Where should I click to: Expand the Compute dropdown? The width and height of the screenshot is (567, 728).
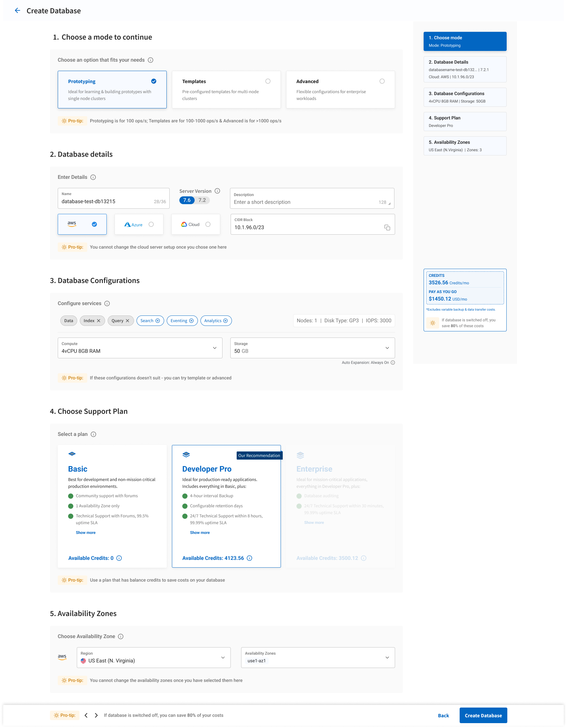point(215,348)
